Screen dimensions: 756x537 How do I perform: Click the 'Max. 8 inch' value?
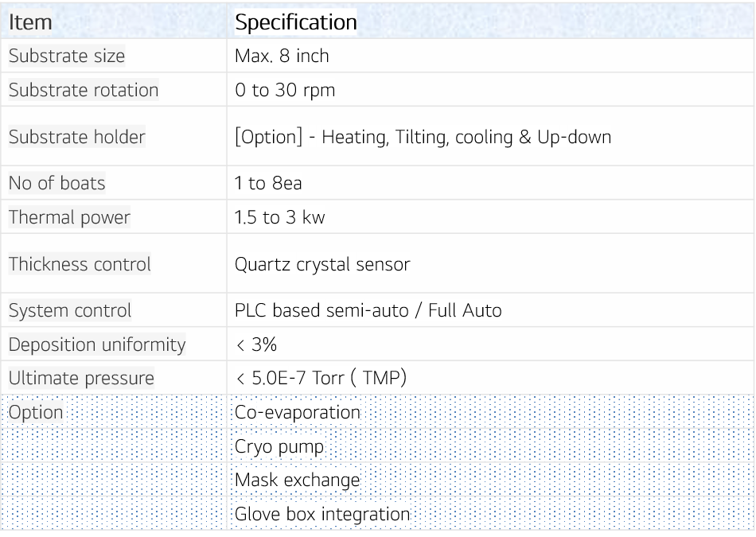coord(282,56)
